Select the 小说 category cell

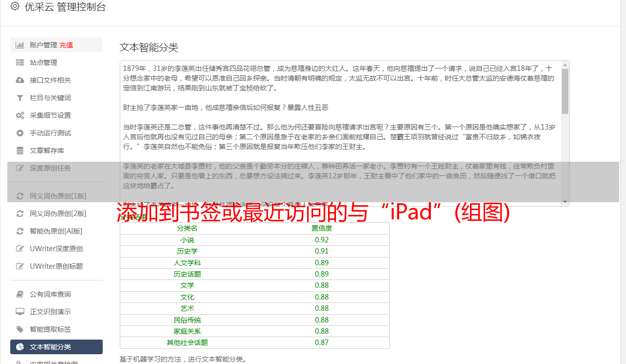187,240
